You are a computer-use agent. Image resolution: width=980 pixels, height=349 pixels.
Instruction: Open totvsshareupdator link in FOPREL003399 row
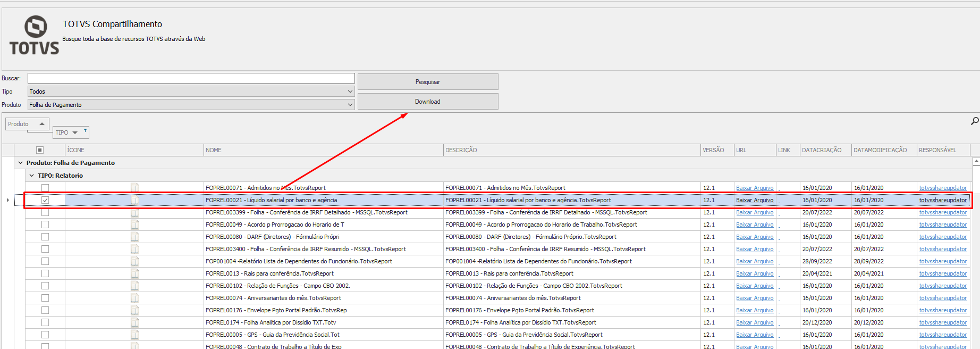tap(943, 212)
